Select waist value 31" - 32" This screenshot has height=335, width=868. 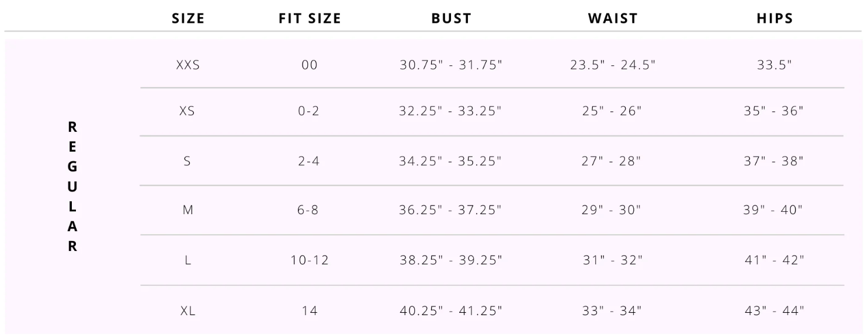point(613,260)
